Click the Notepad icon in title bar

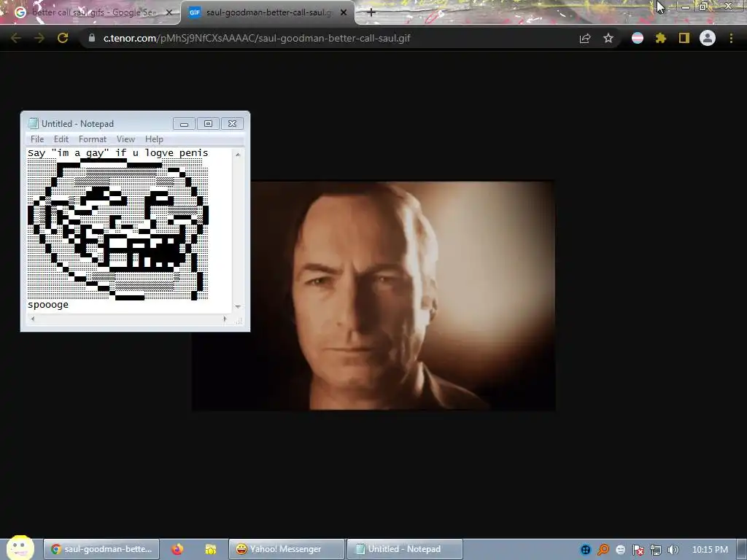coord(33,123)
